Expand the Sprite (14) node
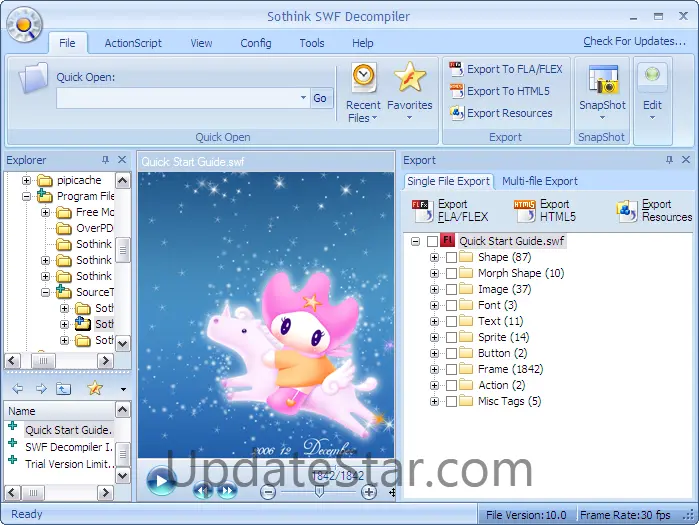 [434, 337]
